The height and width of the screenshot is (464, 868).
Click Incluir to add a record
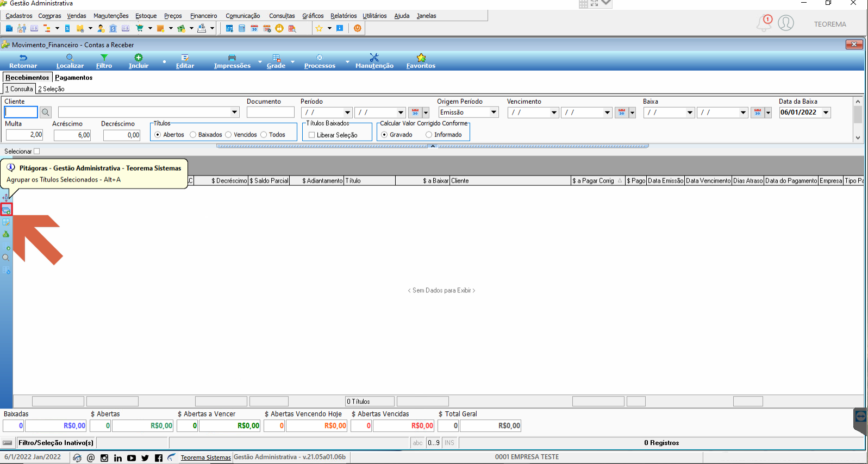point(139,61)
